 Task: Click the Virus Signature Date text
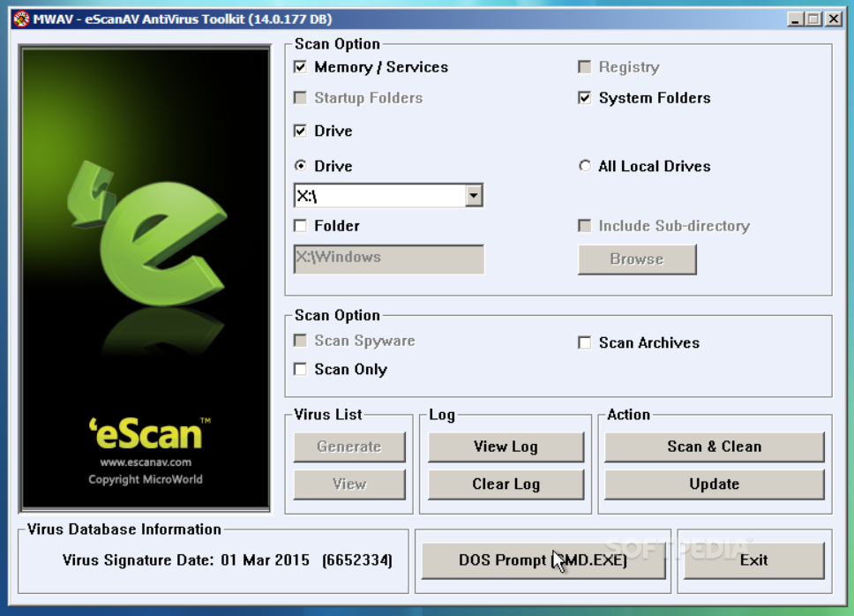227,560
